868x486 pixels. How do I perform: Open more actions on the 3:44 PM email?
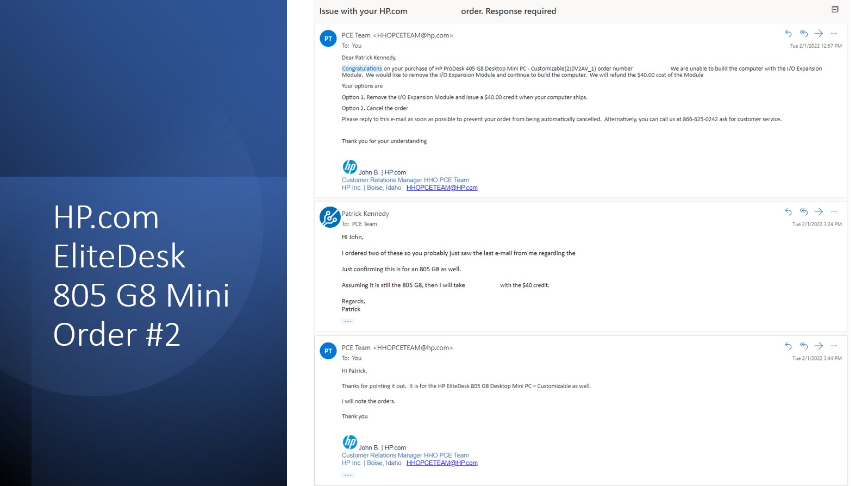[834, 346]
